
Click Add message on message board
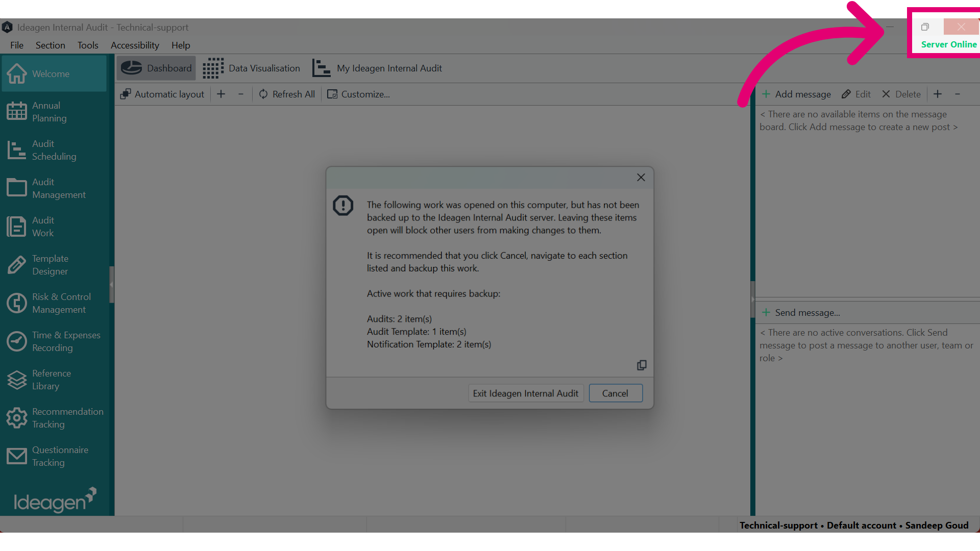coord(796,94)
